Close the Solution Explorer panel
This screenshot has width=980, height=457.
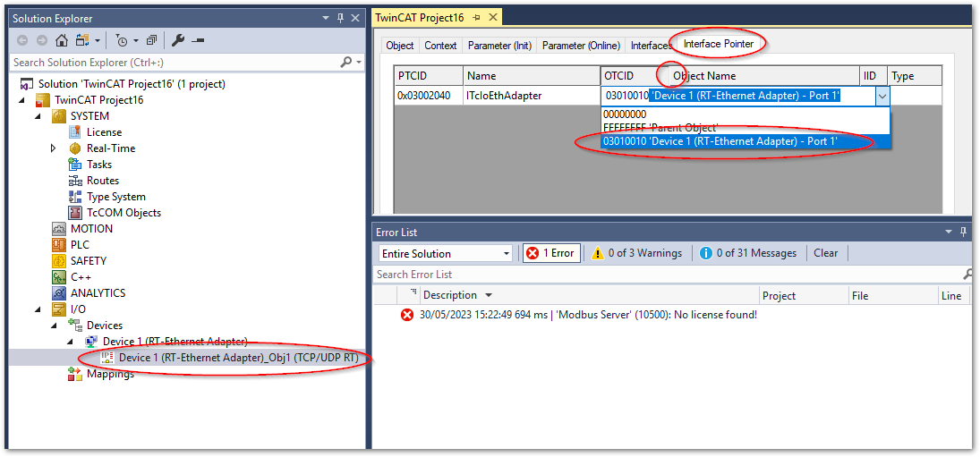(x=355, y=19)
